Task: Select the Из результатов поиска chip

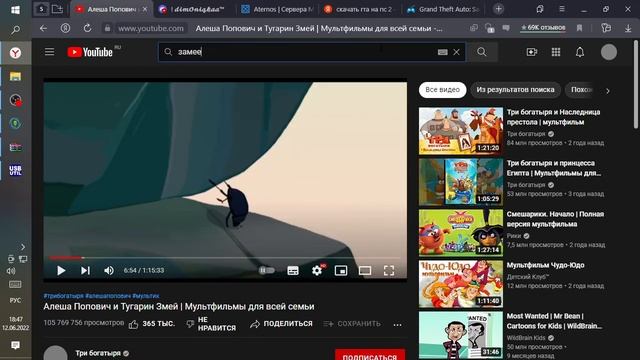Action: [x=516, y=90]
